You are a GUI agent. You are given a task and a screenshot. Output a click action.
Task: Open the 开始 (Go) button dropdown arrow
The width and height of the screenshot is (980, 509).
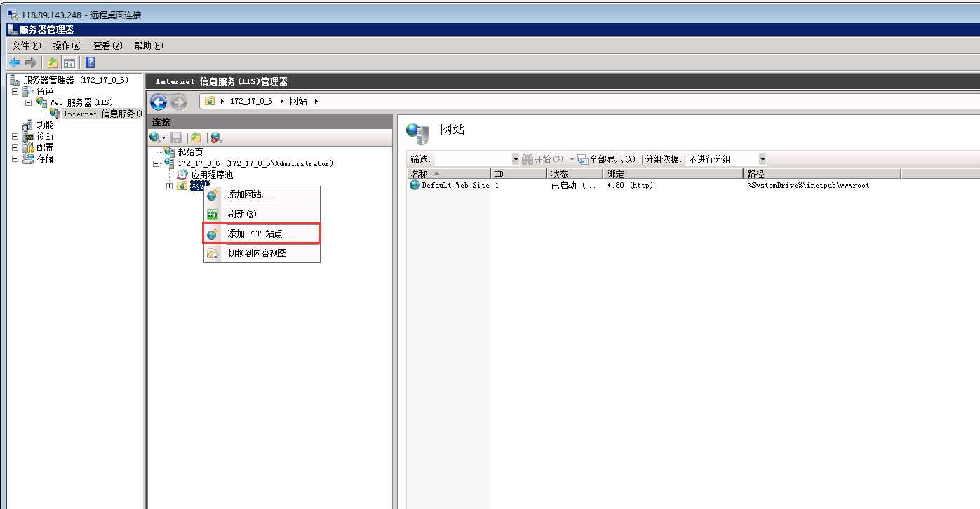click(x=572, y=159)
